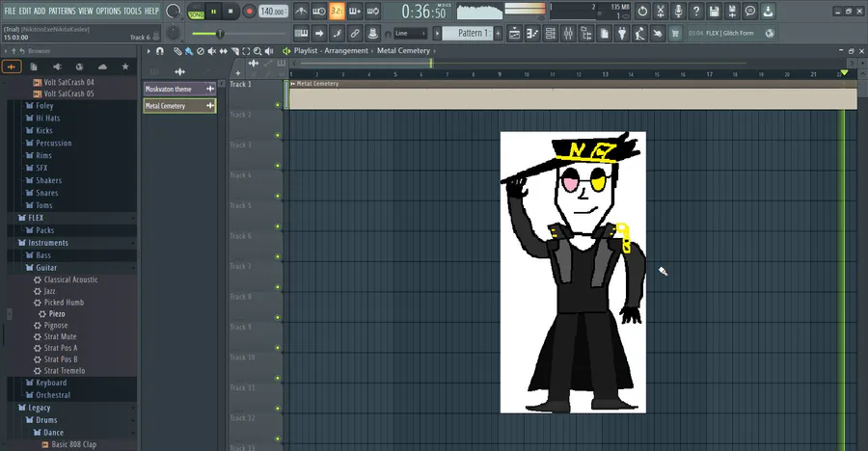Mute Track 10 using its green dot
The image size is (868, 451).
(x=278, y=379)
